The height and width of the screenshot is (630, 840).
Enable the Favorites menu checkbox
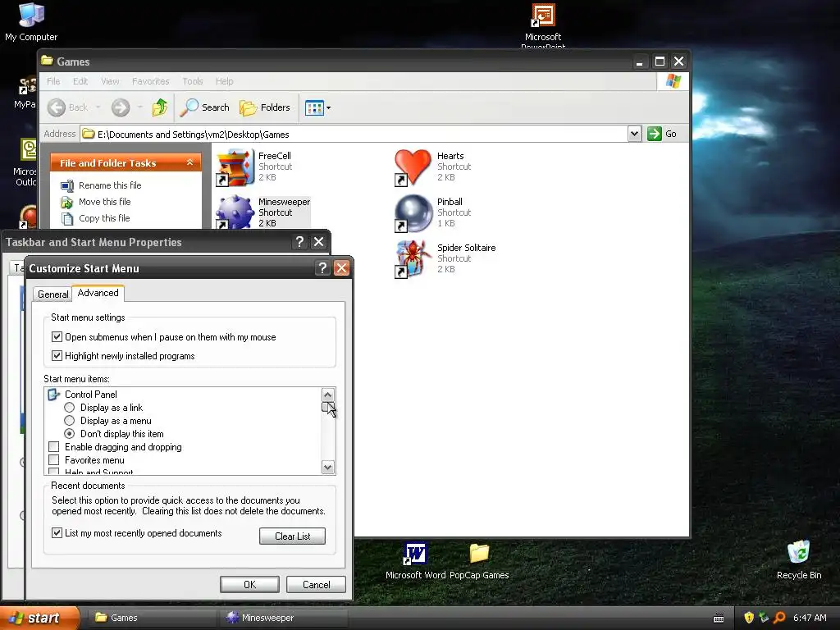click(x=53, y=460)
